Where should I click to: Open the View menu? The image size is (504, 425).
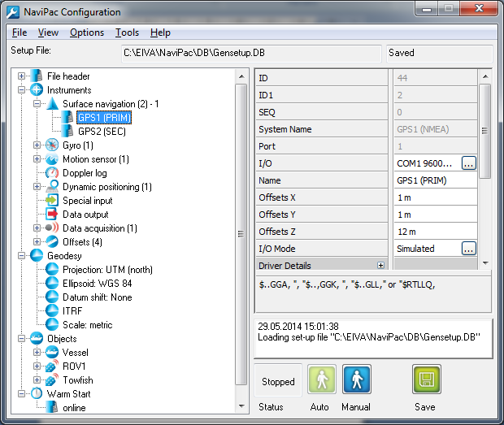(x=48, y=33)
